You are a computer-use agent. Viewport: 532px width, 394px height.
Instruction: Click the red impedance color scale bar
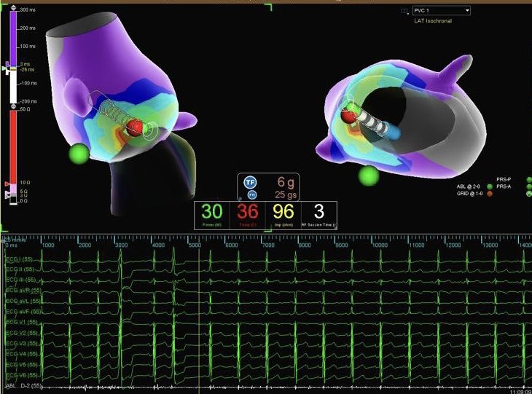13,146
